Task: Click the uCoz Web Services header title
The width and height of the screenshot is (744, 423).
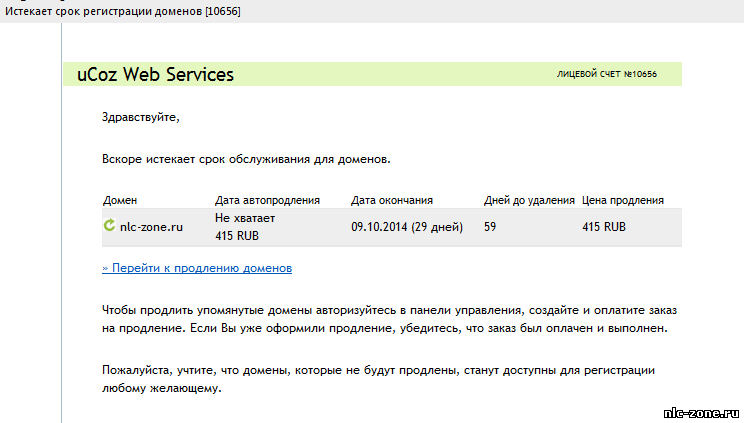Action: (x=155, y=75)
